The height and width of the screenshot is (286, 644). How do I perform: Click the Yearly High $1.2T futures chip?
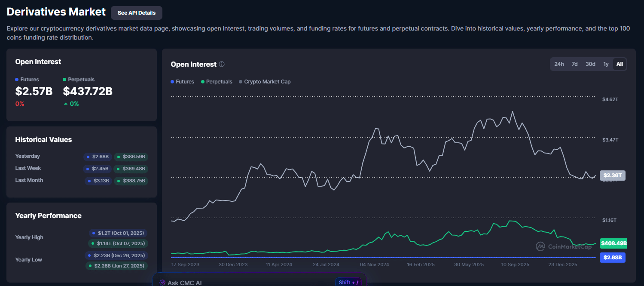[118, 233]
